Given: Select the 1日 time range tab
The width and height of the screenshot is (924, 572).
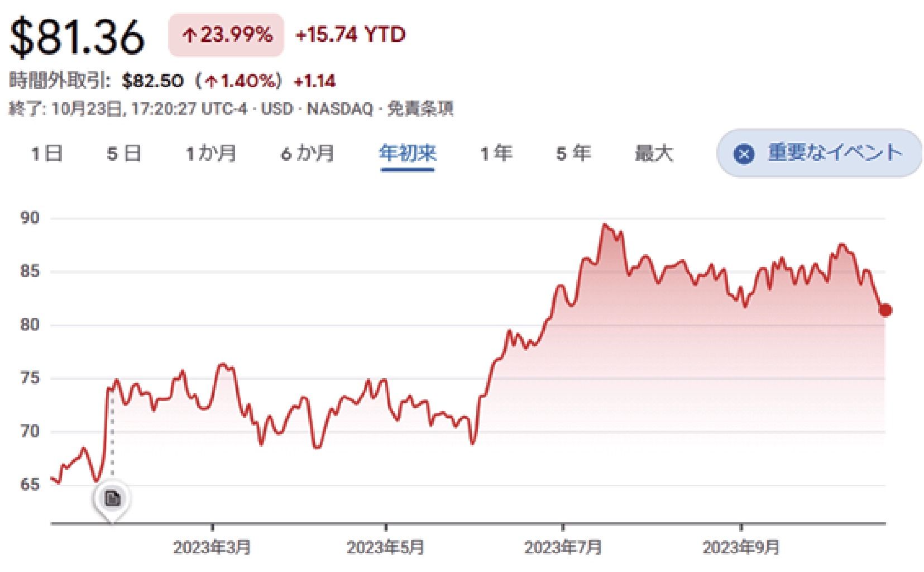Looking at the screenshot, I should [46, 153].
